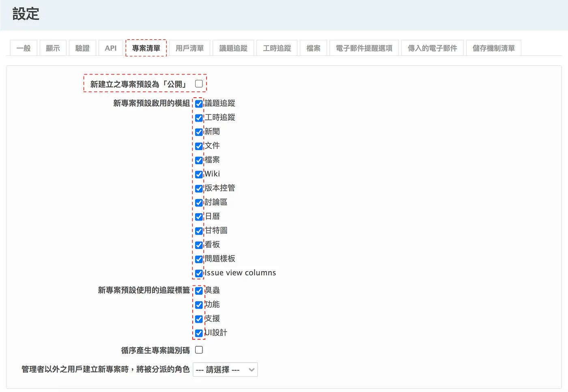This screenshot has width=568, height=392.
Task: Switch to the 顯示 tab
Action: click(x=53, y=48)
